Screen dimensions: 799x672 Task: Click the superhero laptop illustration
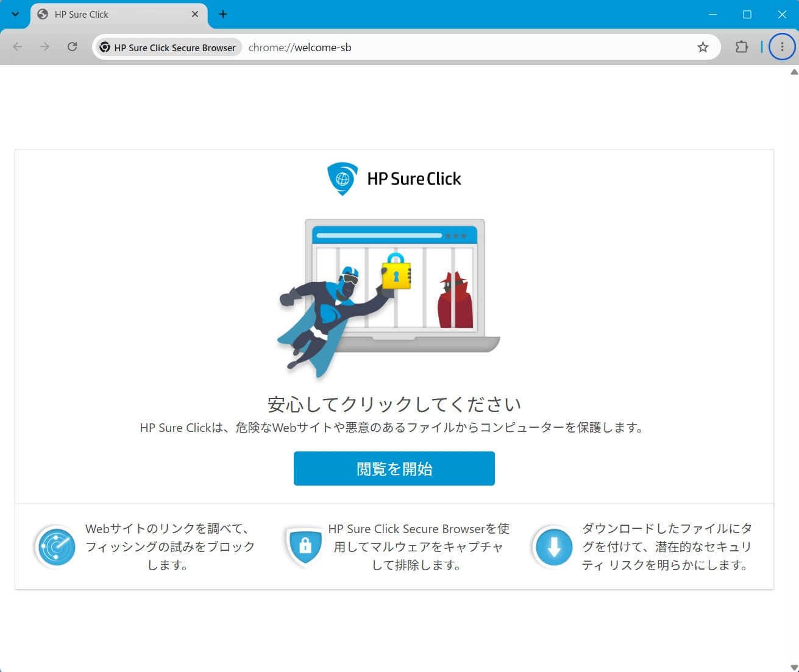click(389, 299)
